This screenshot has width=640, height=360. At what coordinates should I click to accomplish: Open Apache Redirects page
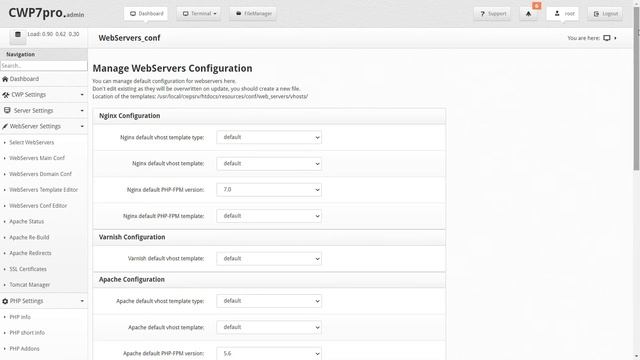click(30, 253)
